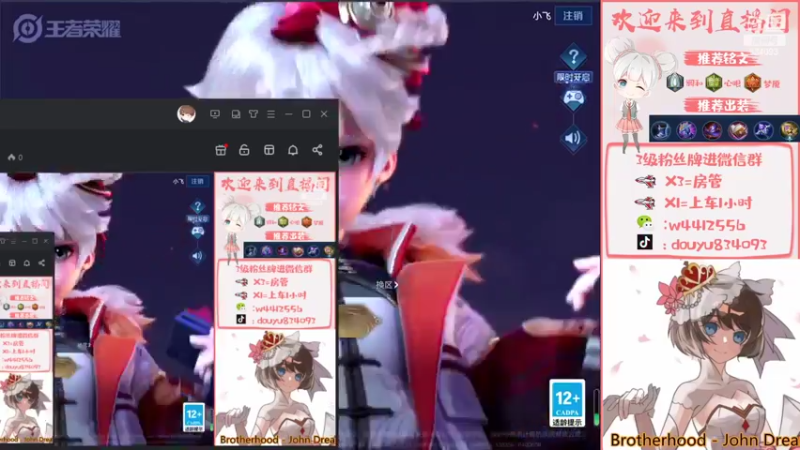Click small 注销 button in nested preview

tap(197, 181)
